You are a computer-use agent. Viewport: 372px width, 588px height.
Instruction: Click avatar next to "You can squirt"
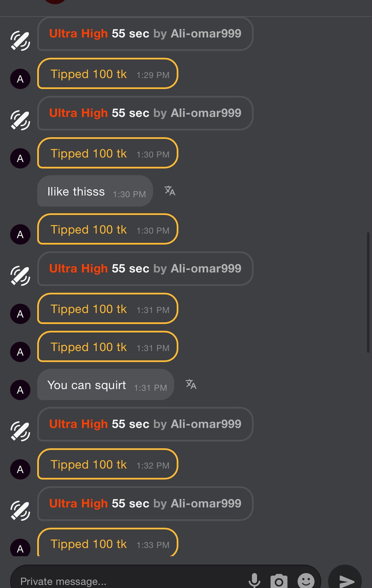[x=20, y=390]
